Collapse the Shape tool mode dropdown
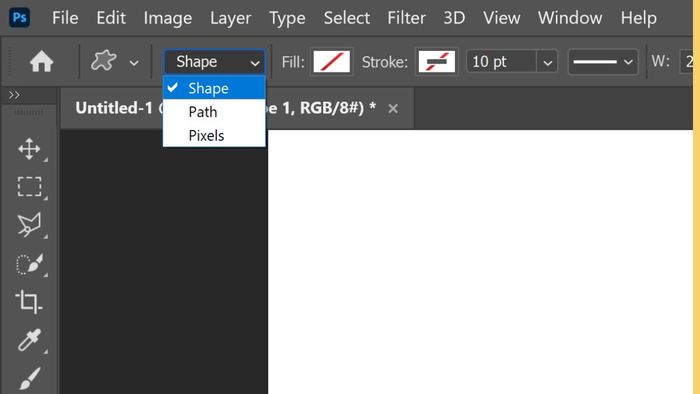This screenshot has width=700, height=394. coord(214,62)
